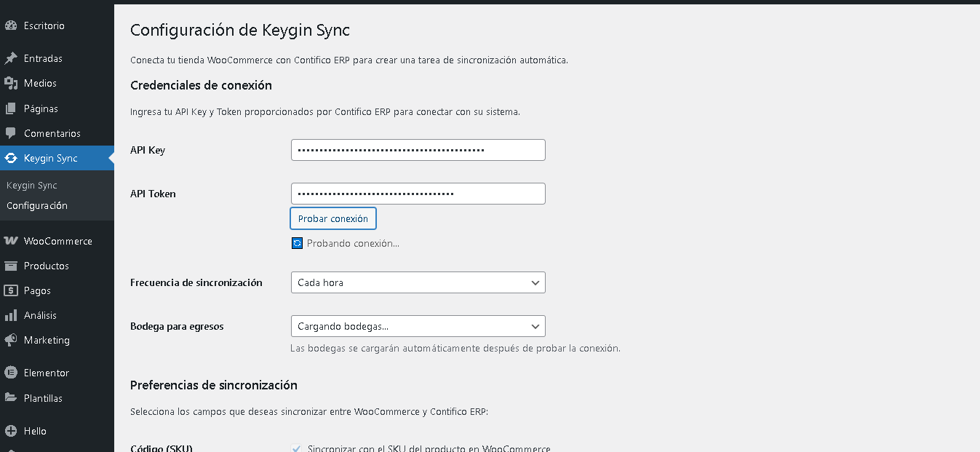
Task: Open the WooCommerce W icon
Action: (x=12, y=240)
